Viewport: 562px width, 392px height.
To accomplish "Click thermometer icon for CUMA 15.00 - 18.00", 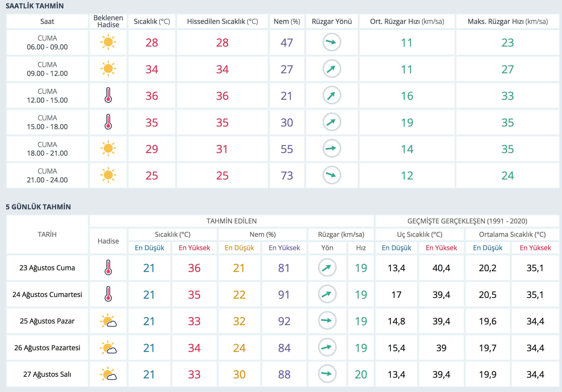I will tap(108, 122).
